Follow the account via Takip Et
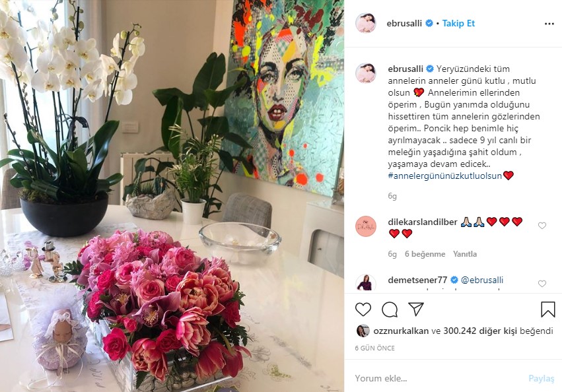 point(458,23)
